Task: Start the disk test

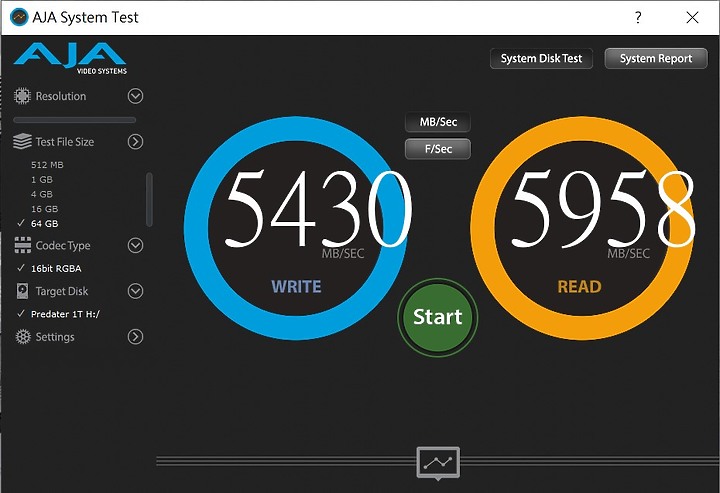Action: (x=438, y=317)
